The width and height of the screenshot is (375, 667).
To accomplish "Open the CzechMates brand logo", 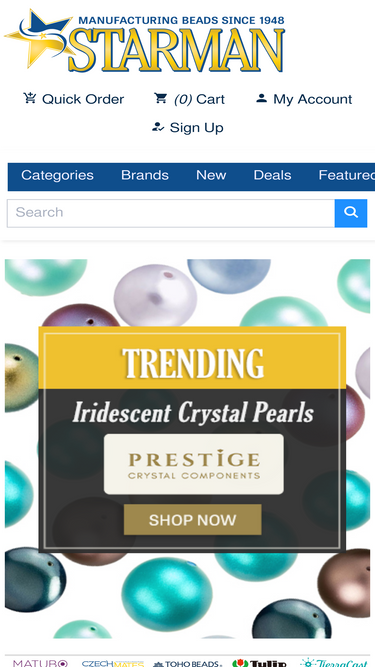I will point(113,663).
